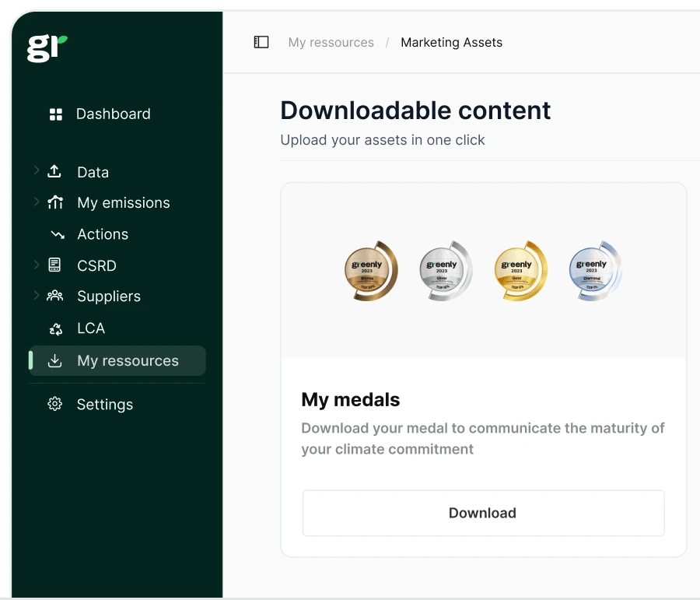Toggle the sidebar panel icon

click(x=261, y=42)
